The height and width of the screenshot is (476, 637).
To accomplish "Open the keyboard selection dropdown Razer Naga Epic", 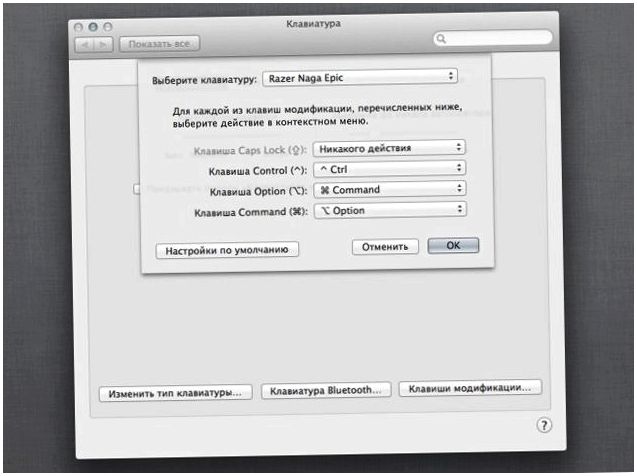I will (360, 77).
